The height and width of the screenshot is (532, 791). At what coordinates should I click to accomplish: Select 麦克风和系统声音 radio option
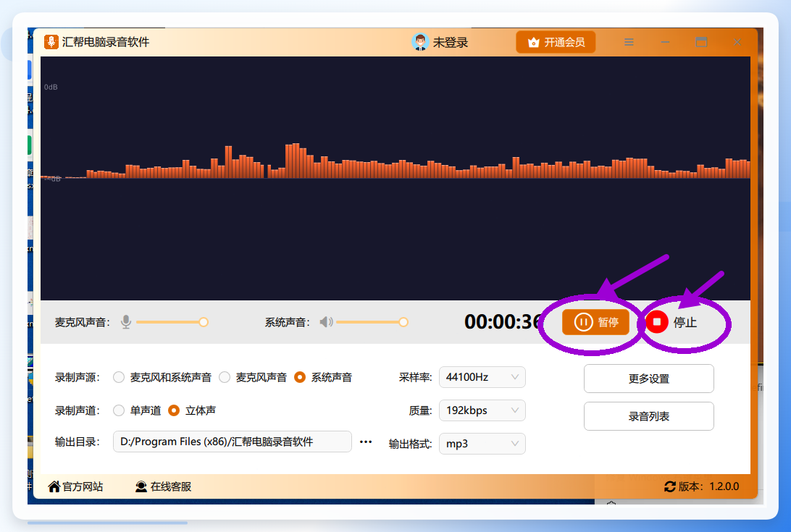click(x=119, y=377)
